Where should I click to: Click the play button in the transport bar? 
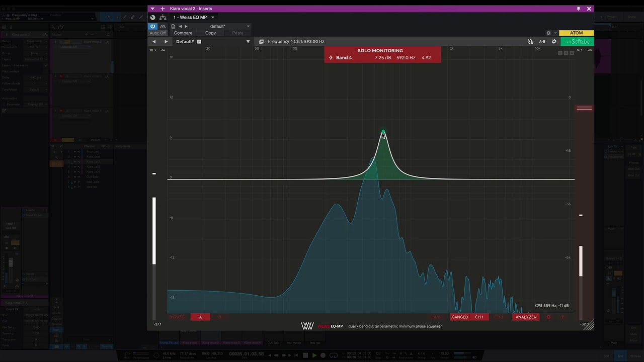click(314, 355)
